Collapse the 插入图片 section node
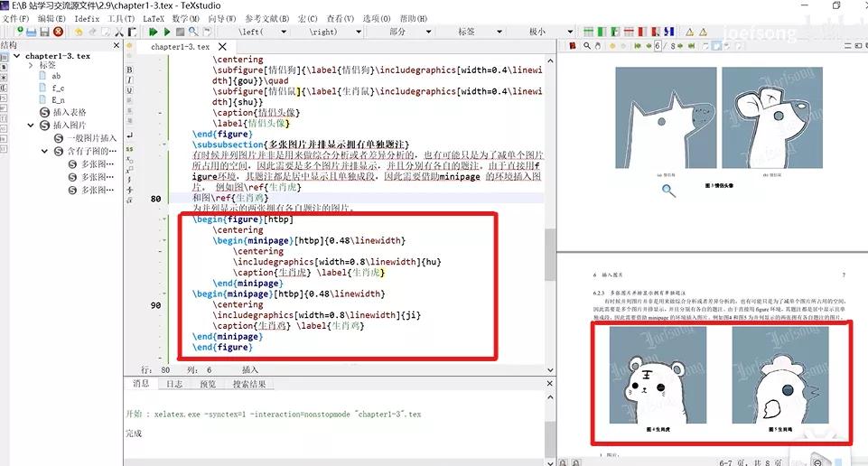Image resolution: width=868 pixels, height=466 pixels. (31, 126)
